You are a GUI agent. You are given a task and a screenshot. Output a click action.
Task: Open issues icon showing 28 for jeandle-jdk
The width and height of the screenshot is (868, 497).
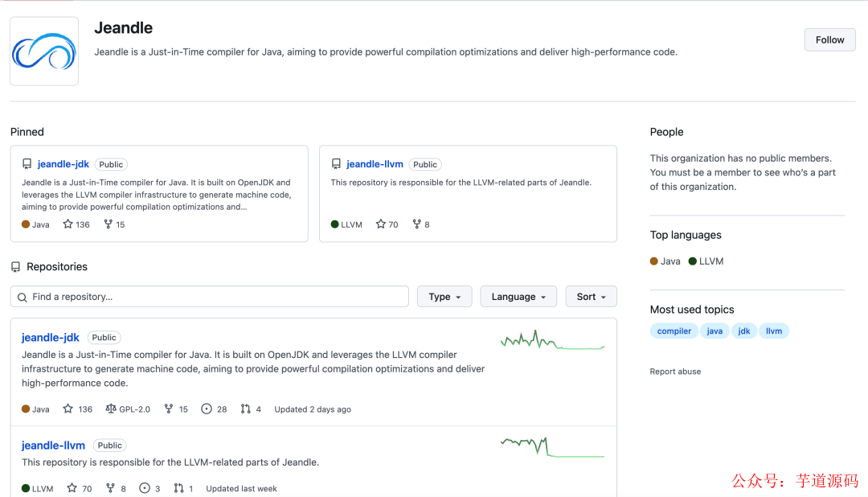207,409
